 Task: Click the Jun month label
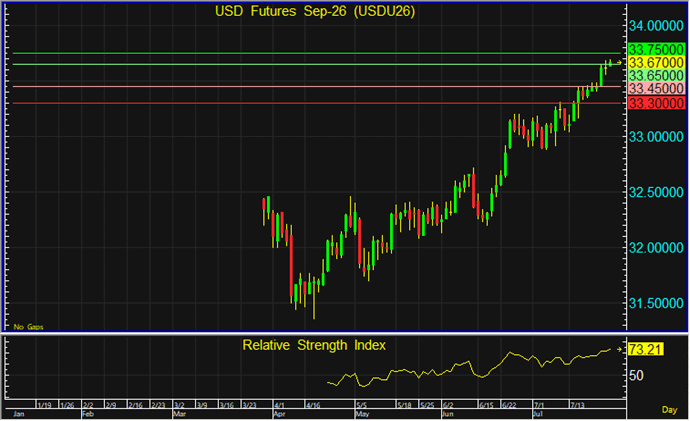pos(448,414)
